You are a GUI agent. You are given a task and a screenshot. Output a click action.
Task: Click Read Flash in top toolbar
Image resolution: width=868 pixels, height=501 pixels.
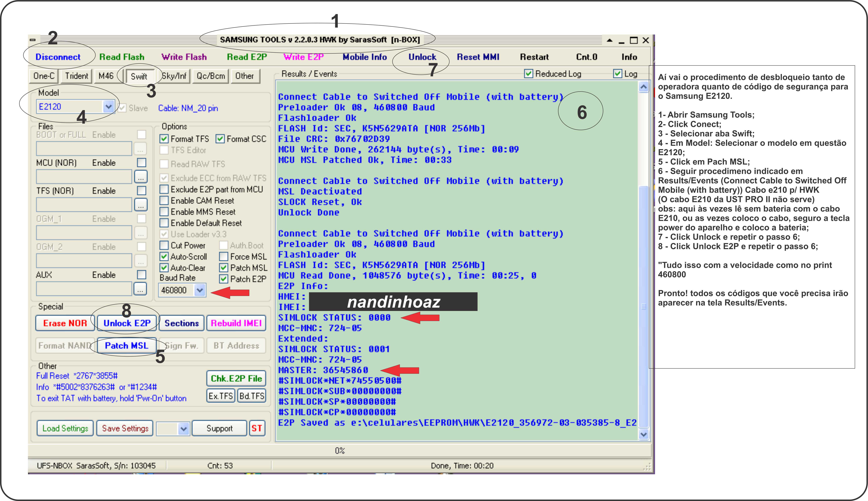121,57
